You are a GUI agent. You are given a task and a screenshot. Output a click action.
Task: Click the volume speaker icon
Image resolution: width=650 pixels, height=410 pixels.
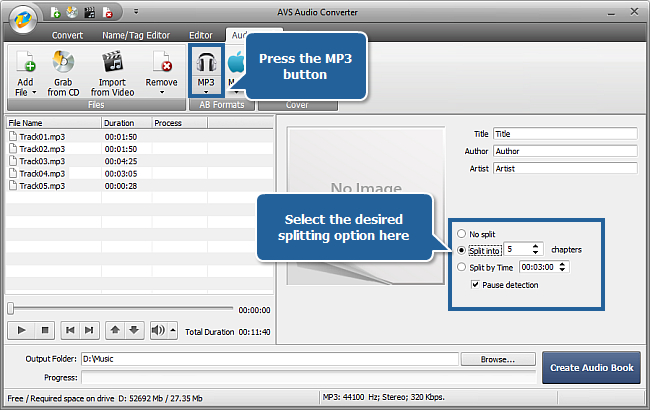[x=158, y=330]
